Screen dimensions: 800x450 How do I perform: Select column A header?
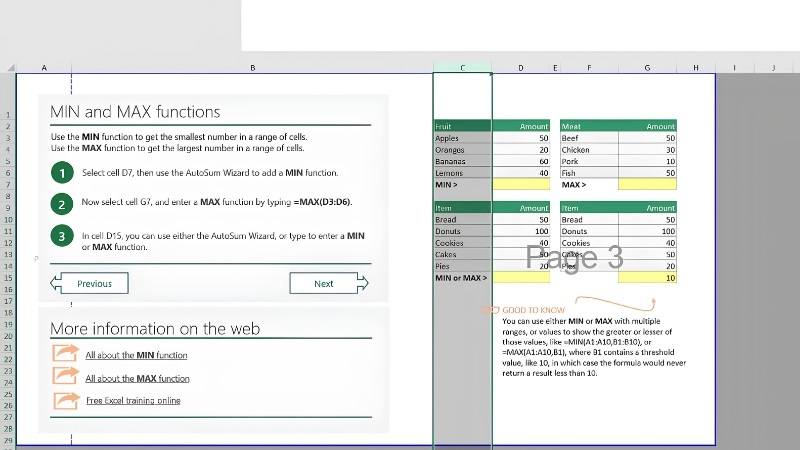44,67
